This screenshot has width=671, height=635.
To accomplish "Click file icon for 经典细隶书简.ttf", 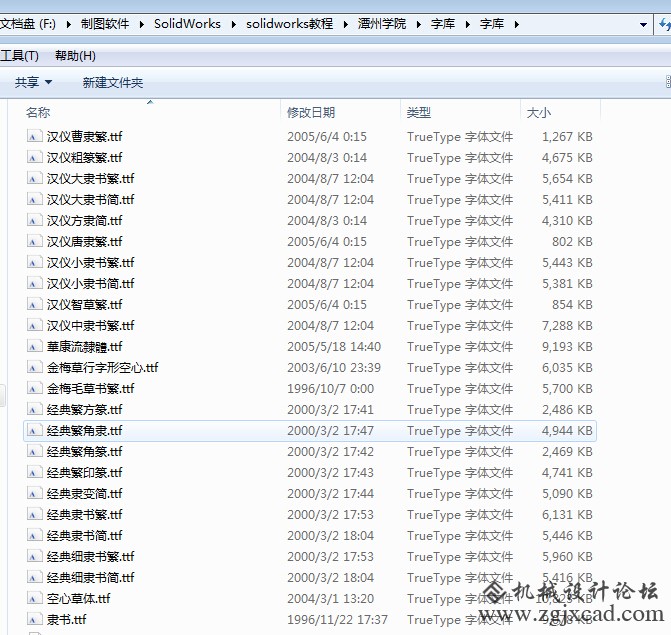I will (35, 577).
